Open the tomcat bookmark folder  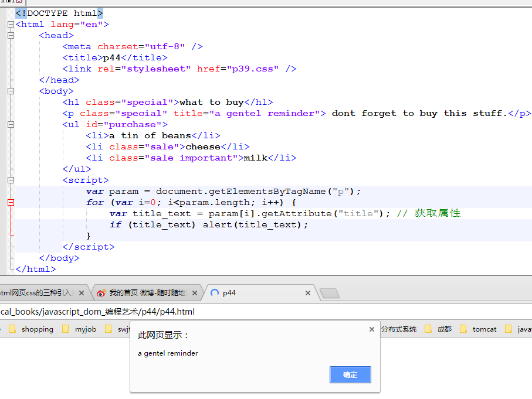coord(478,329)
